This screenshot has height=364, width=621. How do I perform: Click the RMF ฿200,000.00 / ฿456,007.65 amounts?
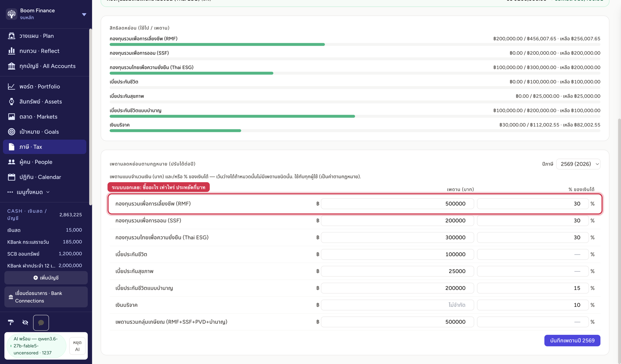click(547, 38)
